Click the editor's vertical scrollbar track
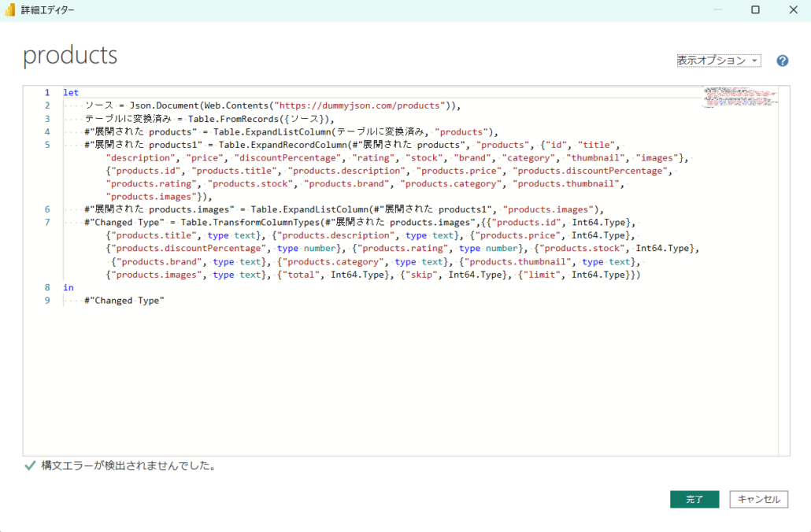 click(x=784, y=275)
